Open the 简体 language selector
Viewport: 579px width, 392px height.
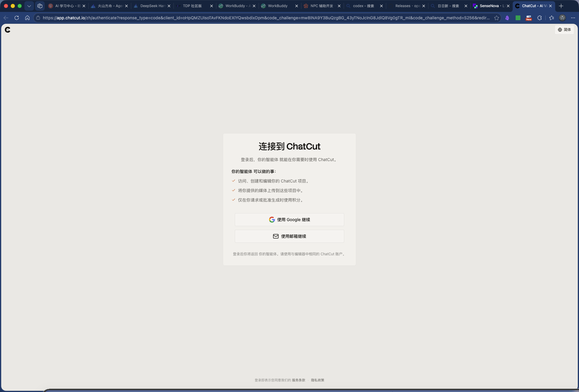coord(564,30)
